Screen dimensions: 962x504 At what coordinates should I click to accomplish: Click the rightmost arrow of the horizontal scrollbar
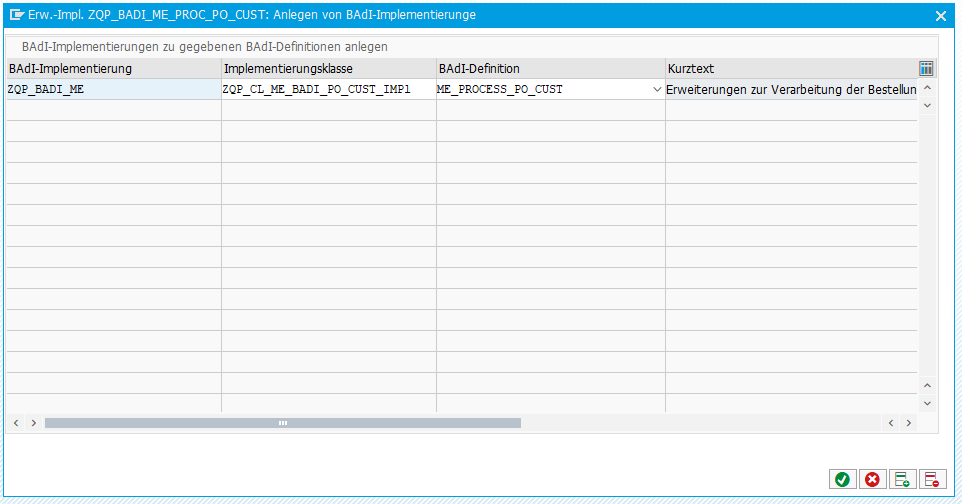click(908, 423)
